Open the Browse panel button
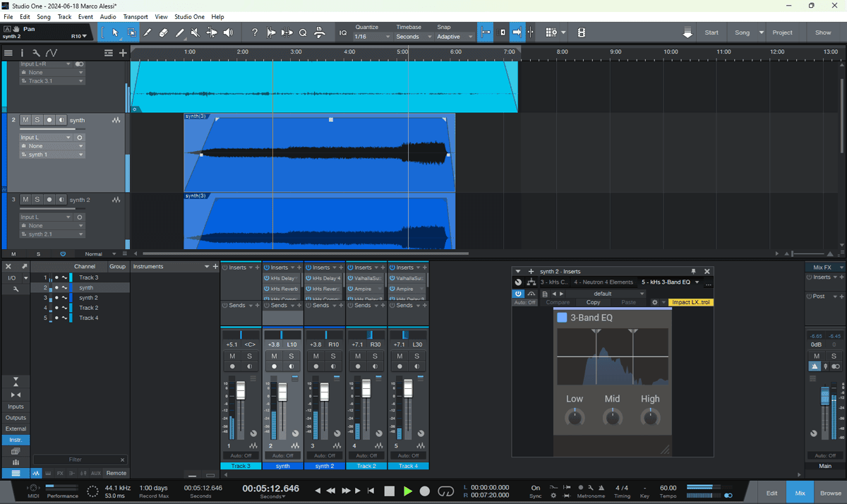 click(x=830, y=493)
